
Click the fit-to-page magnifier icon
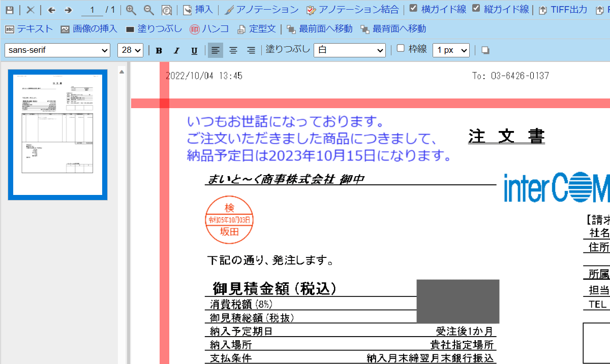tap(167, 10)
